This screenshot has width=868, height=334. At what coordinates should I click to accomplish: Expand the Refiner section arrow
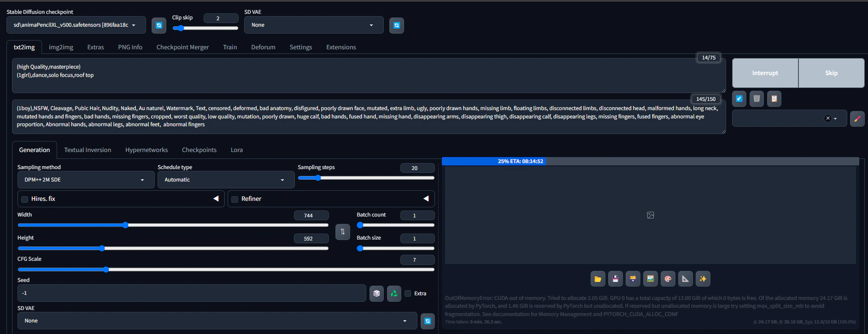426,199
